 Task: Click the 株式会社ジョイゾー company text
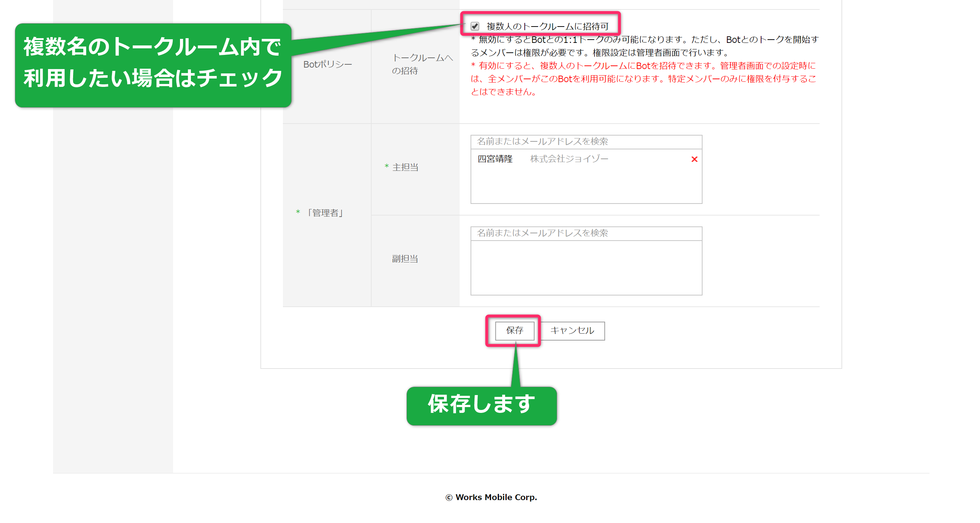point(569,159)
